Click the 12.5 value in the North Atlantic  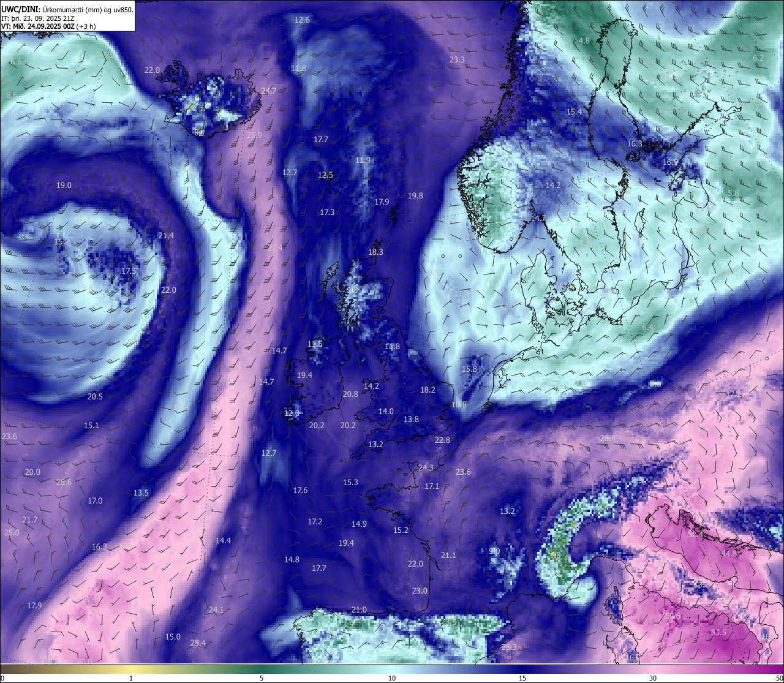[x=326, y=175]
